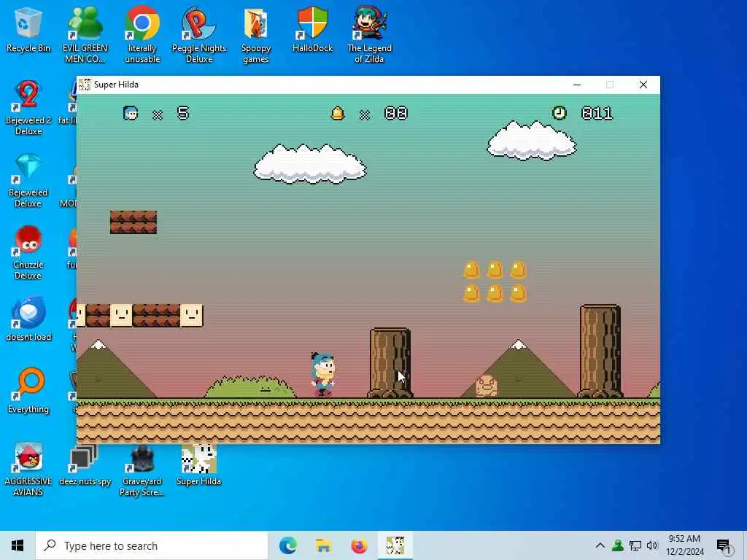
Task: Click the brown enemy creature near the mountain
Action: click(487, 386)
